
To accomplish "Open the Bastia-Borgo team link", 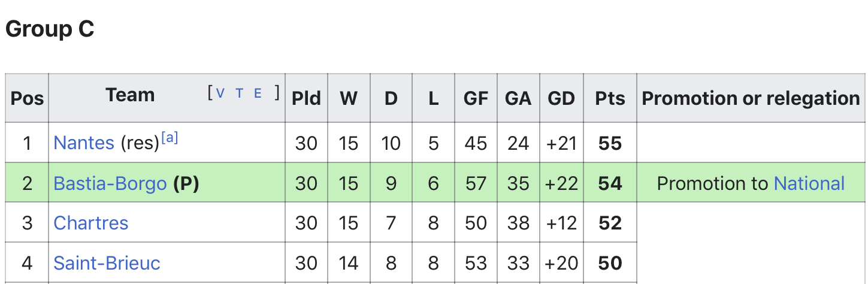I will (x=110, y=183).
